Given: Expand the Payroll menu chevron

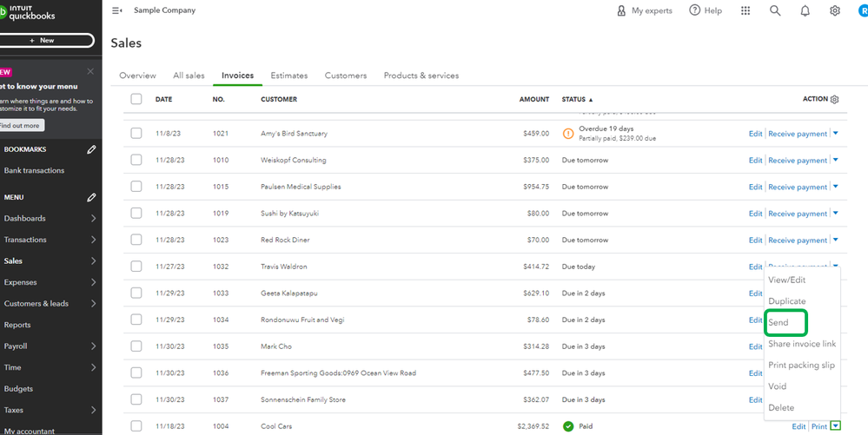Looking at the screenshot, I should pos(93,346).
